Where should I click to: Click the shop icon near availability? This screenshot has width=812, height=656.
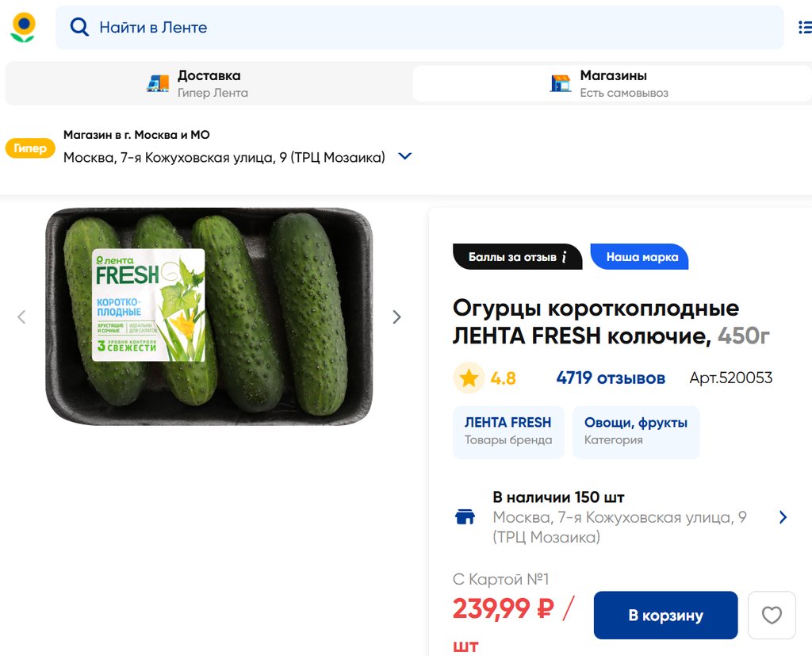click(x=465, y=517)
